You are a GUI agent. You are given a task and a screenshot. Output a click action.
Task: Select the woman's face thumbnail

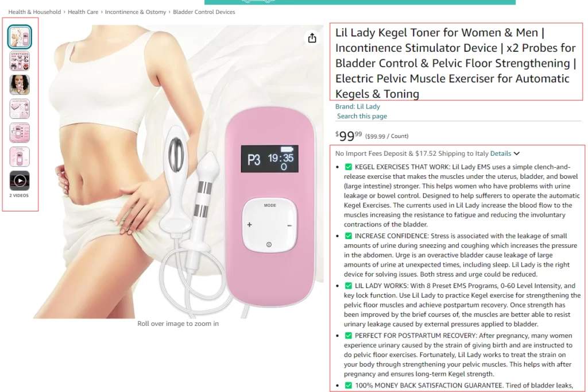20,85
